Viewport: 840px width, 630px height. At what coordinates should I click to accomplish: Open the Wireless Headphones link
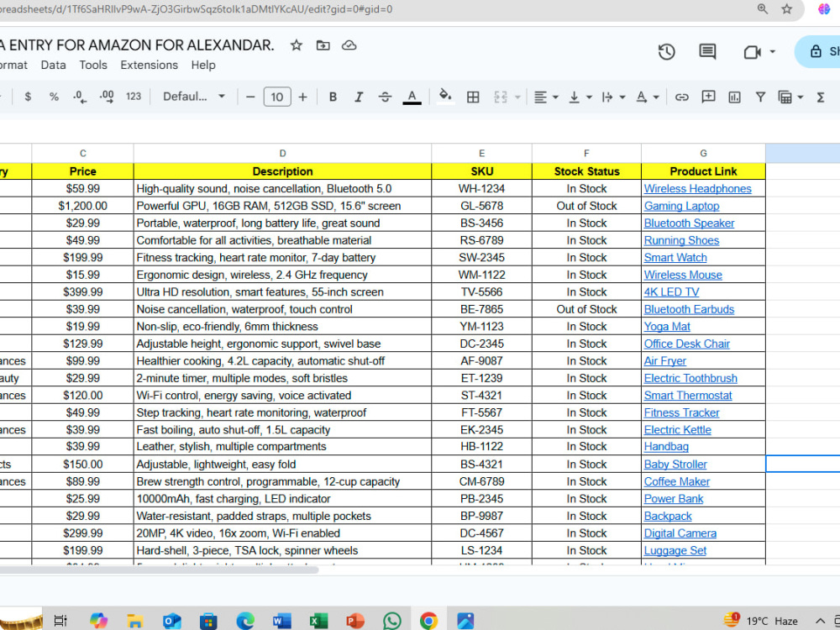coord(697,188)
